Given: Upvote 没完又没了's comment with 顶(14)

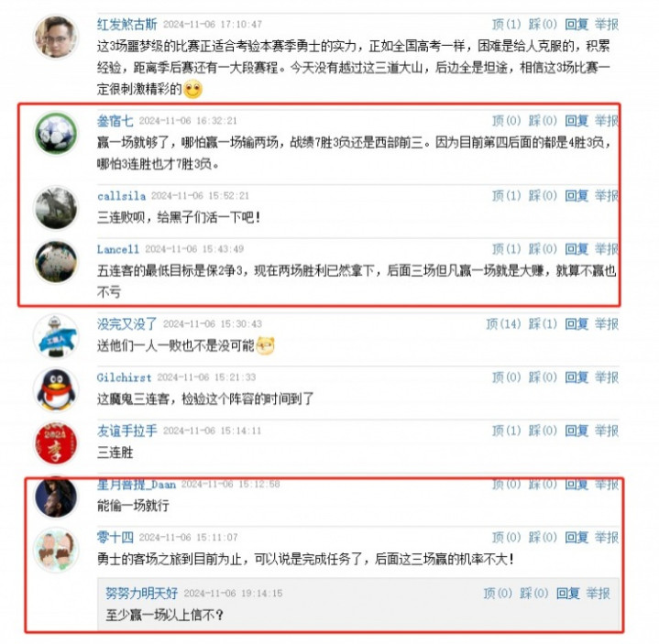Looking at the screenshot, I should [503, 324].
